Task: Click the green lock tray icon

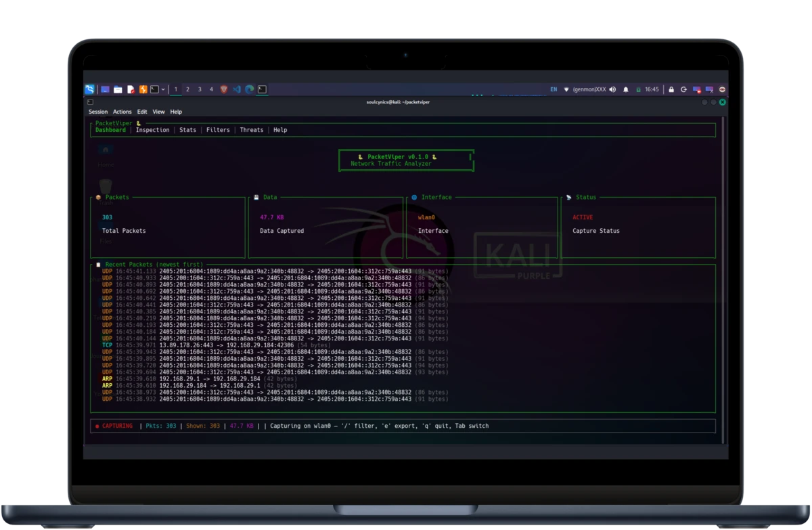Action: pos(639,89)
